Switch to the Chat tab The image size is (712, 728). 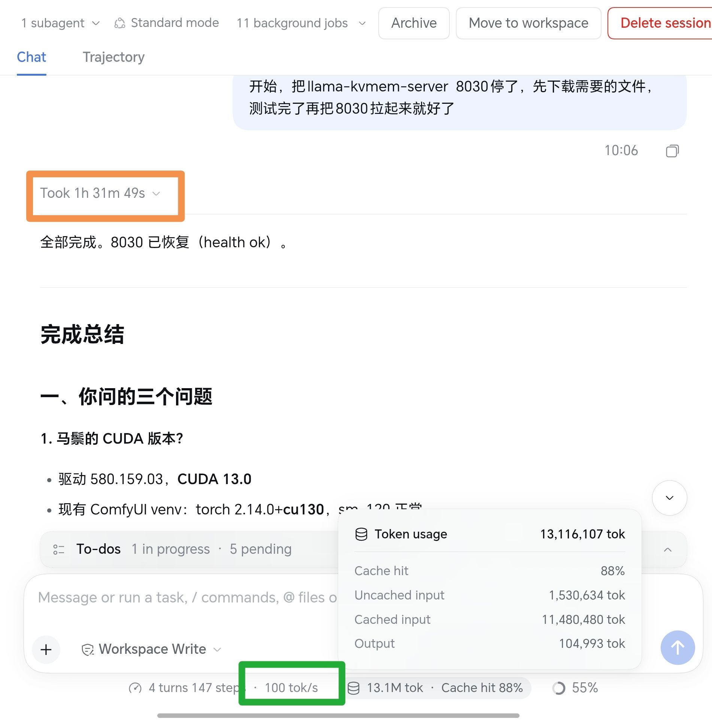(x=31, y=57)
